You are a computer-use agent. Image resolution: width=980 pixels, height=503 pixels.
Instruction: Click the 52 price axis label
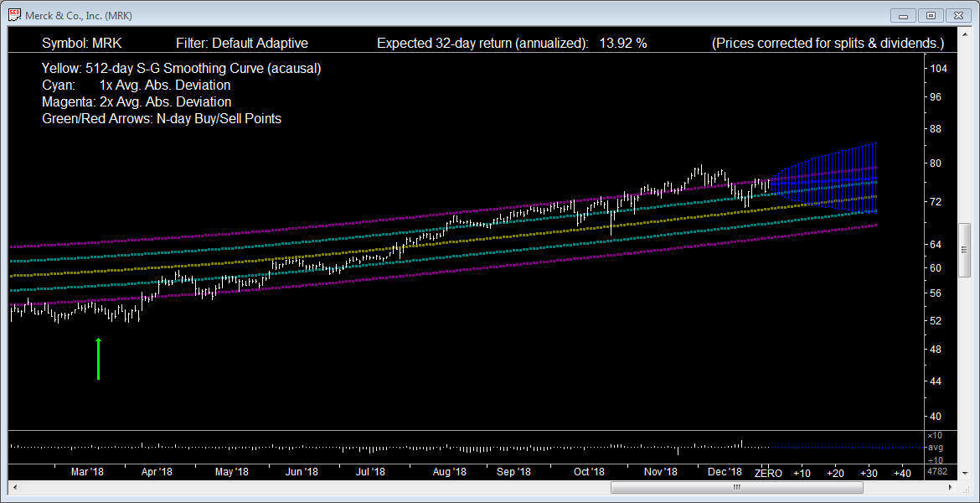(x=936, y=321)
